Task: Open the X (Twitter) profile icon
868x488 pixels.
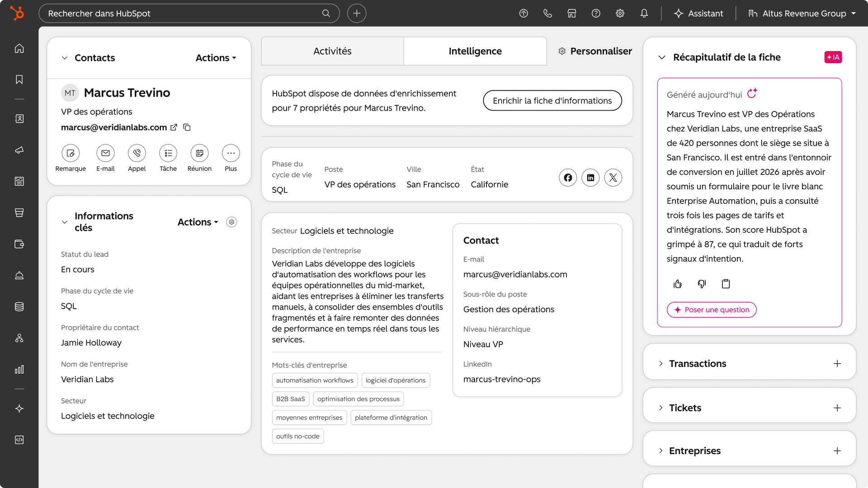Action: [x=613, y=178]
